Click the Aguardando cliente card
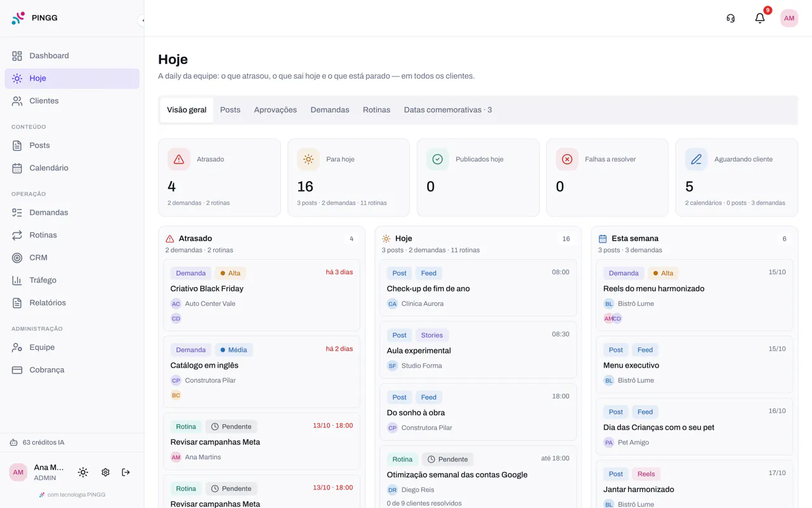This screenshot has height=508, width=812. point(737,178)
